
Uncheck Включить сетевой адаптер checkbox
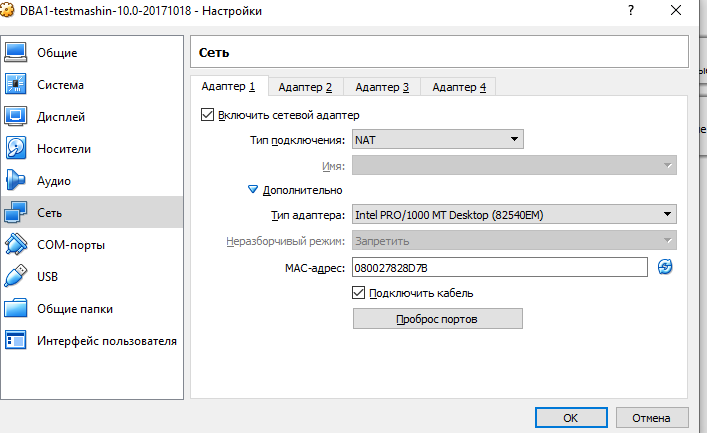point(208,115)
